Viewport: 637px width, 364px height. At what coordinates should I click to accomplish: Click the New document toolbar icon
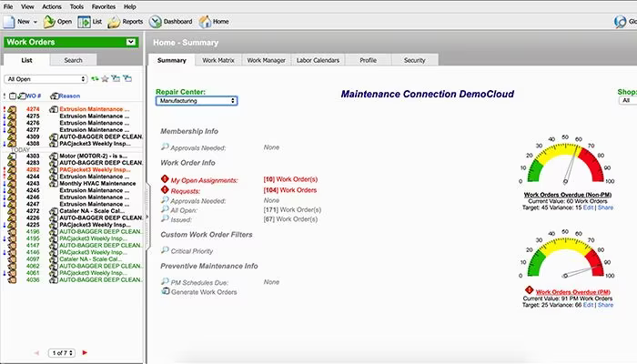click(x=9, y=22)
